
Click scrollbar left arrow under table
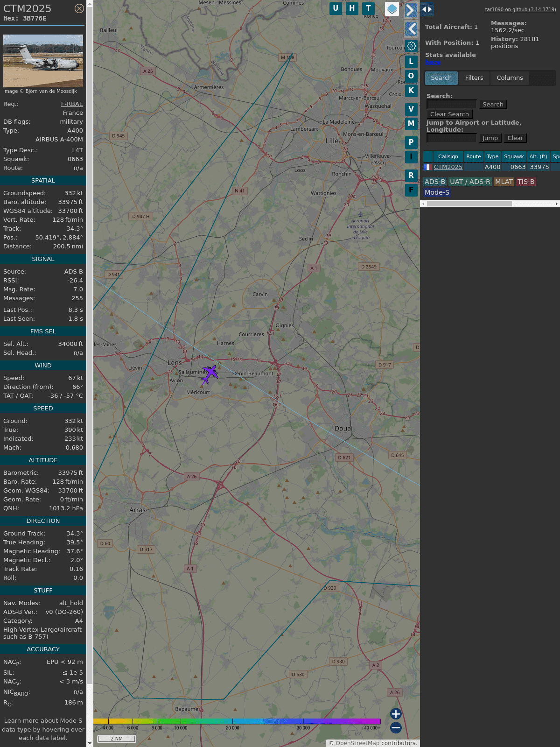click(423, 204)
